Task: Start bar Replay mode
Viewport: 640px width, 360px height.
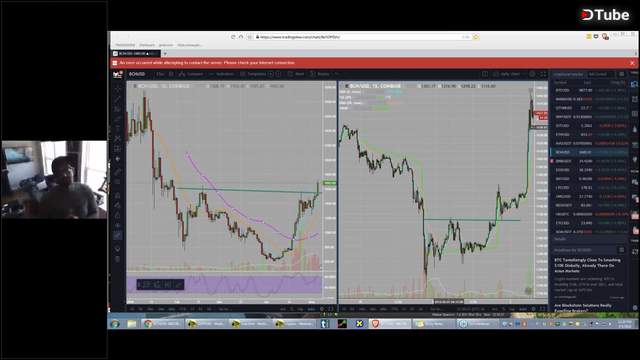Action: point(319,74)
